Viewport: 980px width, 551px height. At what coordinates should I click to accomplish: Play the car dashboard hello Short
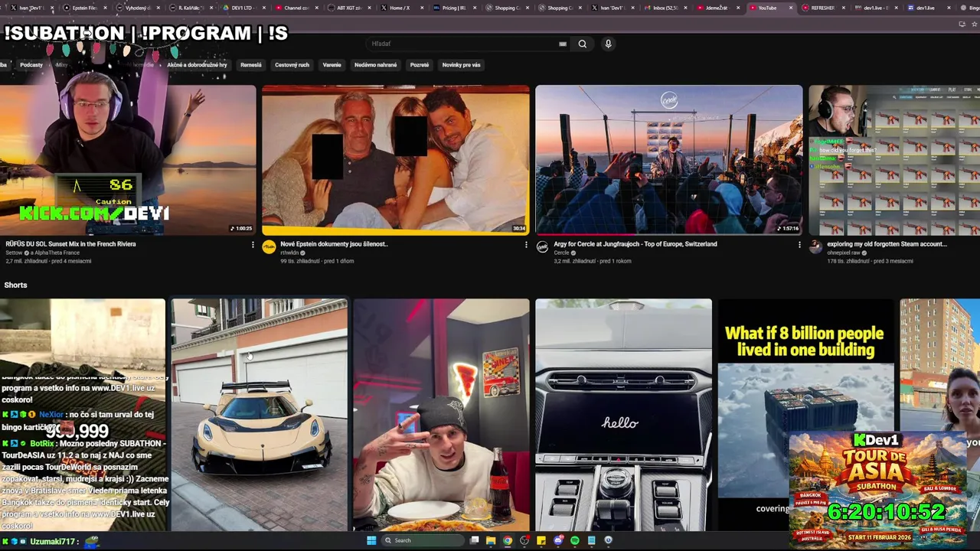click(x=623, y=415)
